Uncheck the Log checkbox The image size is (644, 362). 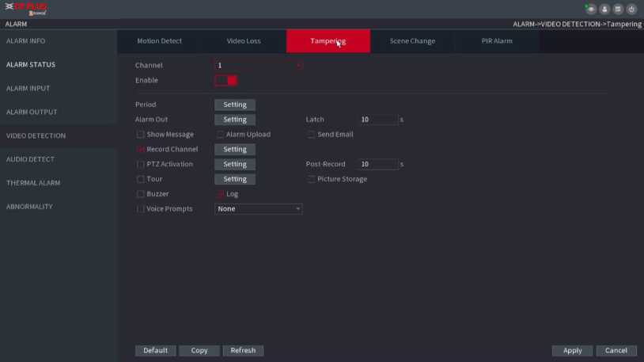221,194
